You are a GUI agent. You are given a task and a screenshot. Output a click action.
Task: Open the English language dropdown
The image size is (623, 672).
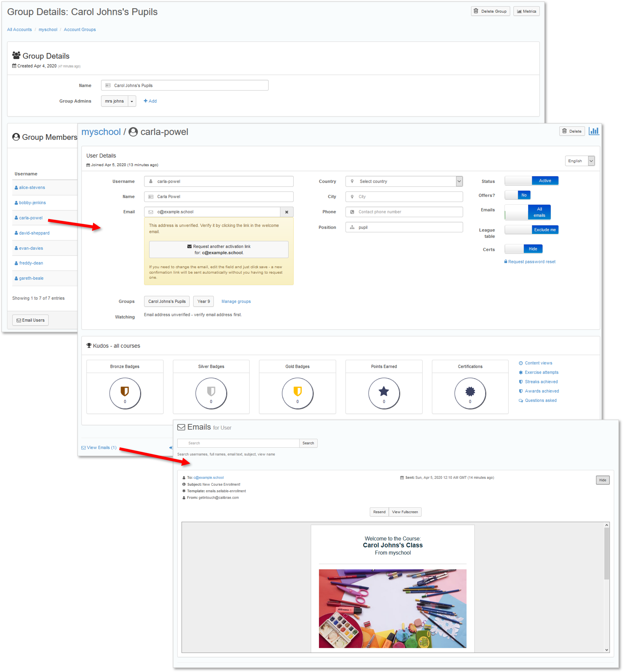[x=579, y=161]
